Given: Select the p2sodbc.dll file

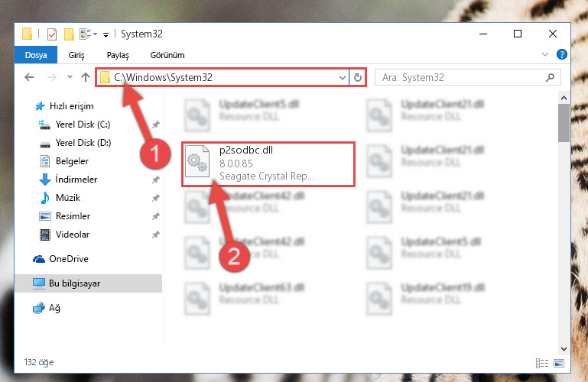Looking at the screenshot, I should (x=268, y=163).
